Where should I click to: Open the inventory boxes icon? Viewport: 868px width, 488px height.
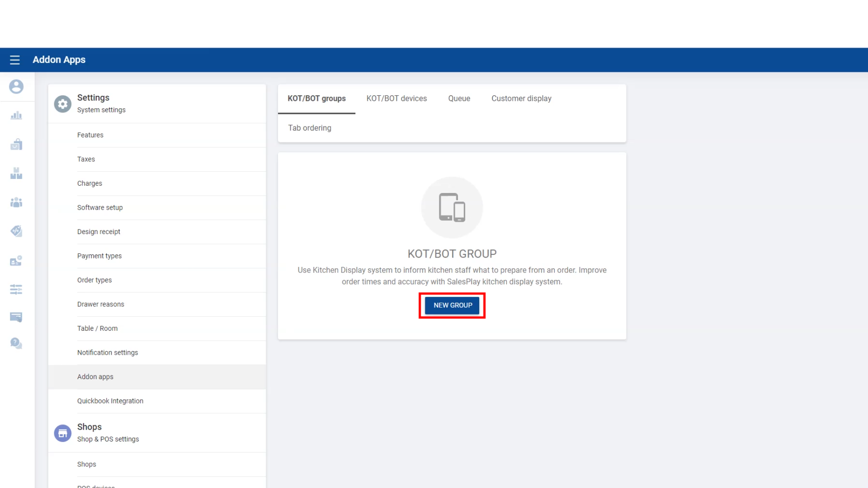click(16, 174)
